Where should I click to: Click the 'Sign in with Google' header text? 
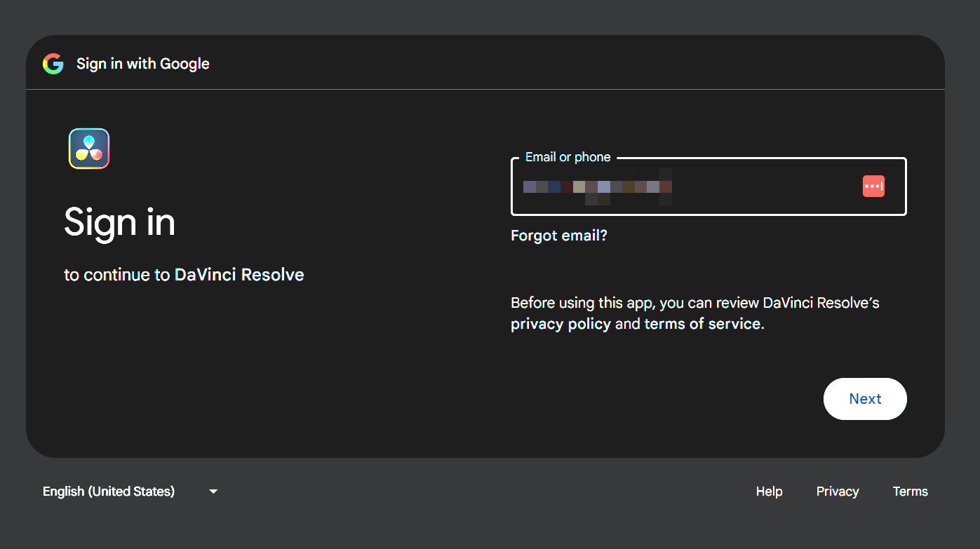point(143,64)
